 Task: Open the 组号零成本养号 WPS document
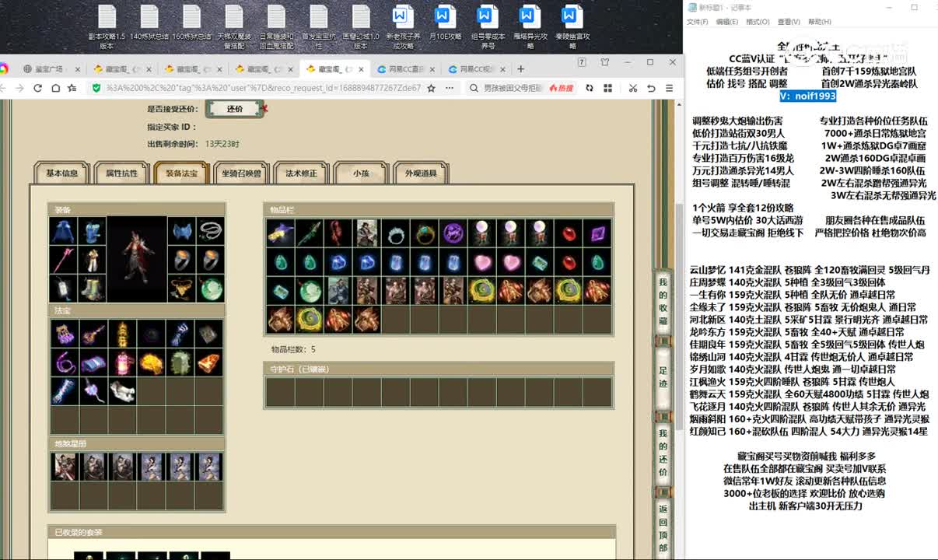[488, 26]
